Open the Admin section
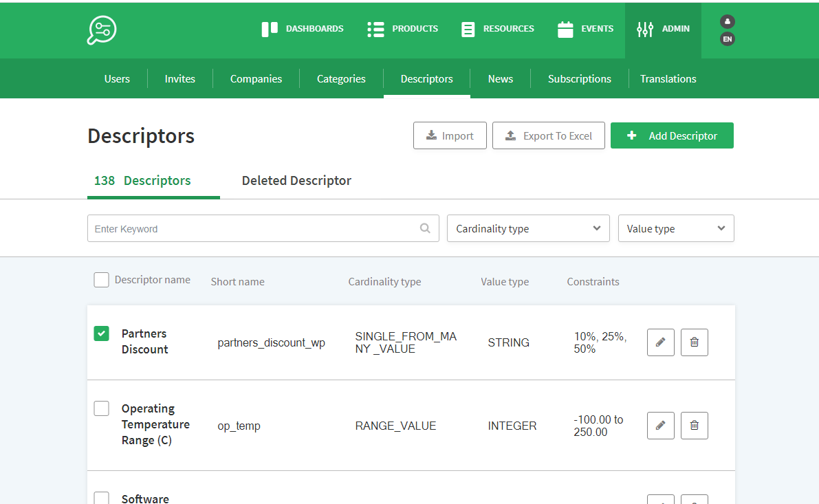Viewport: 819px width, 504px height. 664,29
